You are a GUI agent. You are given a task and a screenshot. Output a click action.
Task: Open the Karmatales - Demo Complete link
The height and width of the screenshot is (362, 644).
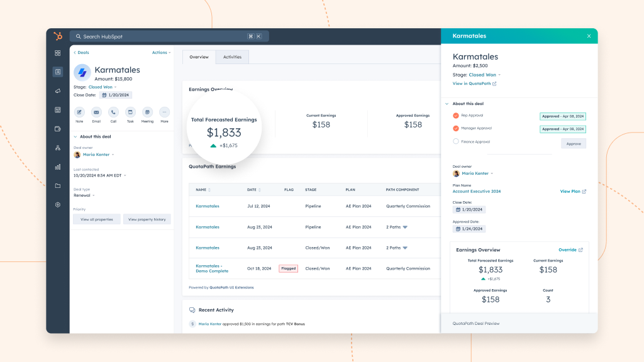tap(212, 268)
